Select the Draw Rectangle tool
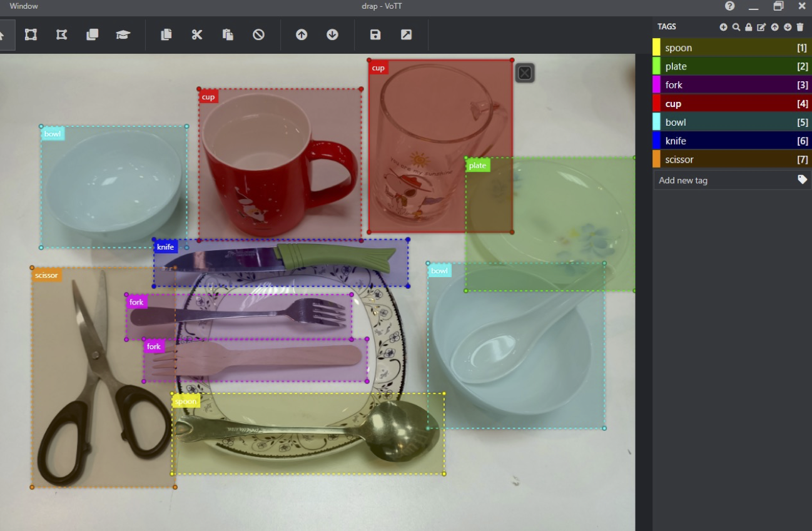 click(31, 35)
